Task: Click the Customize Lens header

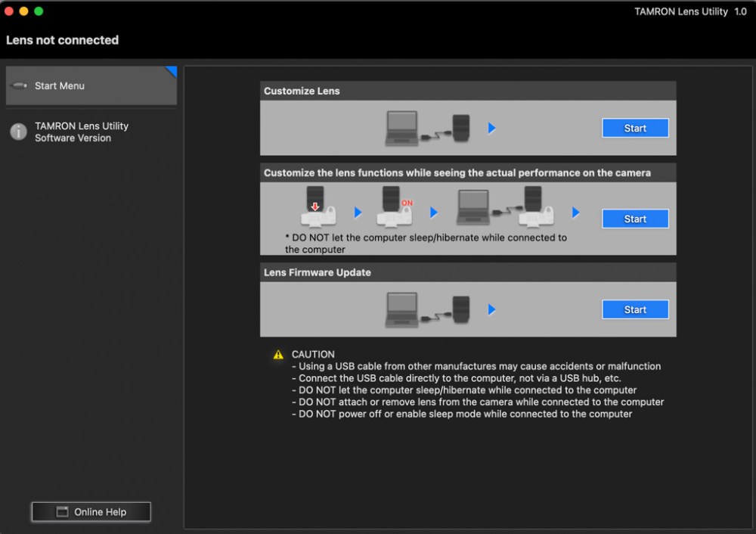Action: click(468, 91)
